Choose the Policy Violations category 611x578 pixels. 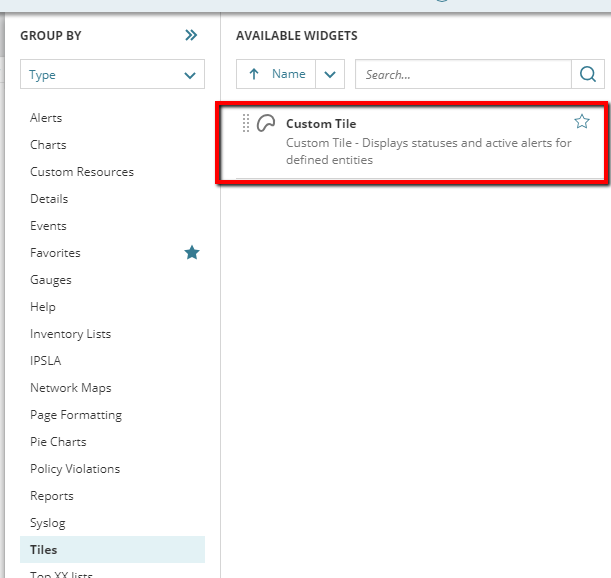coord(75,469)
